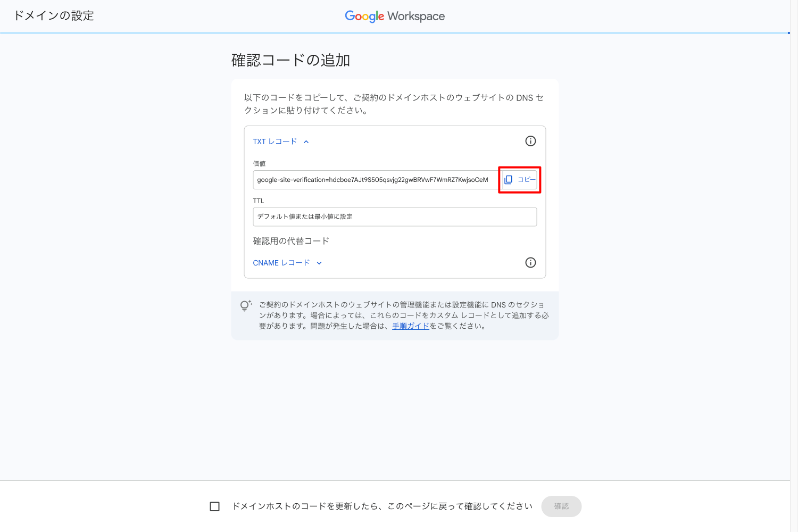Viewport: 798px width, 532px height.
Task: Click the lightbulb tip icon
Action: [x=245, y=305]
